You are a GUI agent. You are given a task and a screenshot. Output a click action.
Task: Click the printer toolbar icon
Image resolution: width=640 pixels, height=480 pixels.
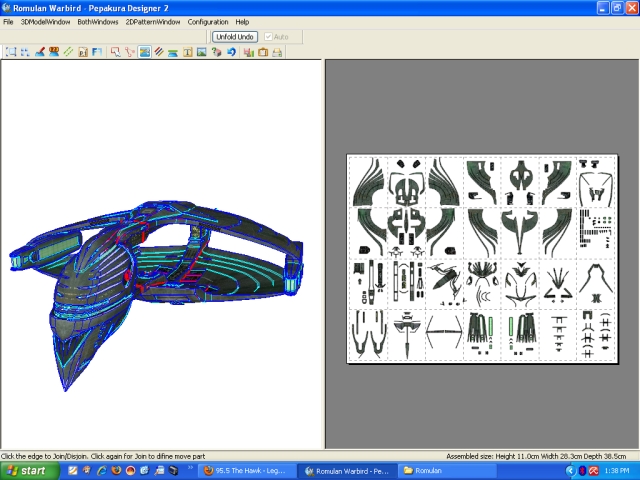[277, 52]
